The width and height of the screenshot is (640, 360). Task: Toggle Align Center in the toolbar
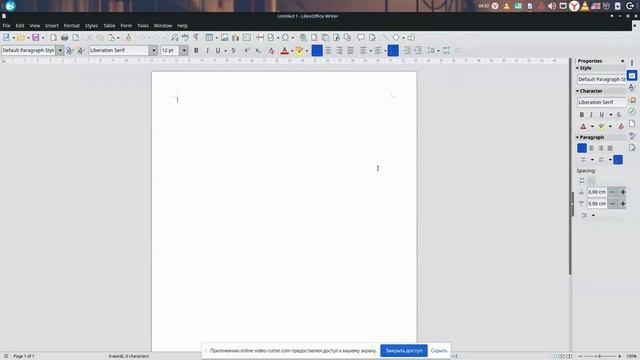point(328,51)
